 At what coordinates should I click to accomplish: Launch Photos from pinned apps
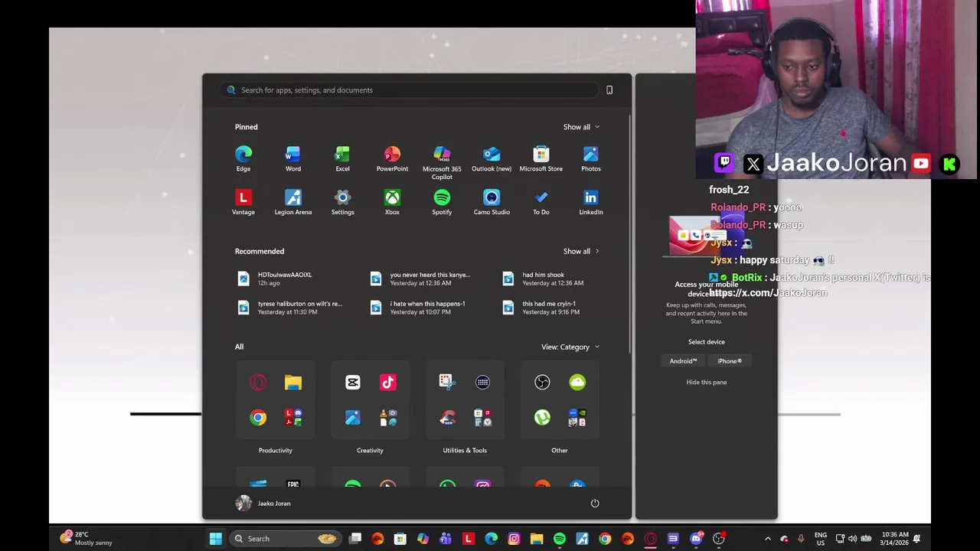pyautogui.click(x=591, y=159)
